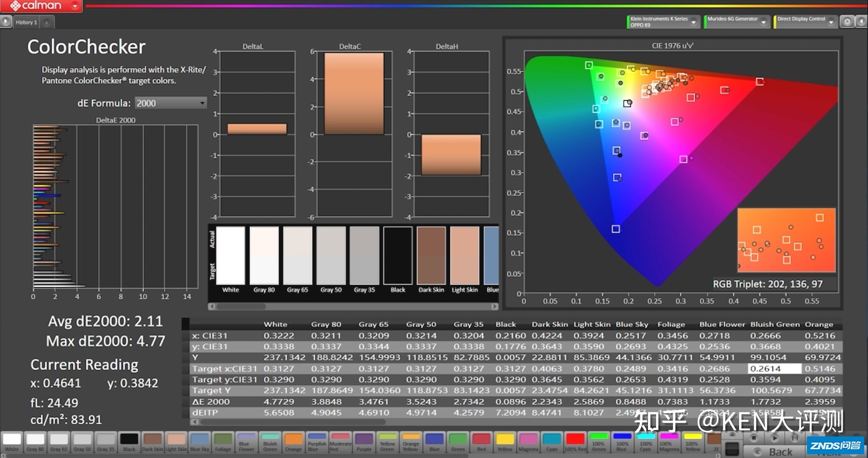The height and width of the screenshot is (458, 868).
Task: Choose 100% Blue patch in bottom strip
Action: pyautogui.click(x=622, y=442)
